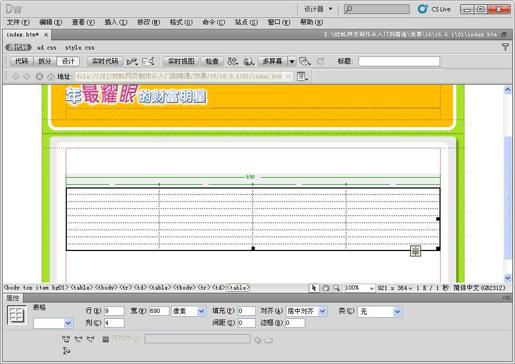Click the properties panel options menu icon
515x364 pixels.
(x=507, y=298)
